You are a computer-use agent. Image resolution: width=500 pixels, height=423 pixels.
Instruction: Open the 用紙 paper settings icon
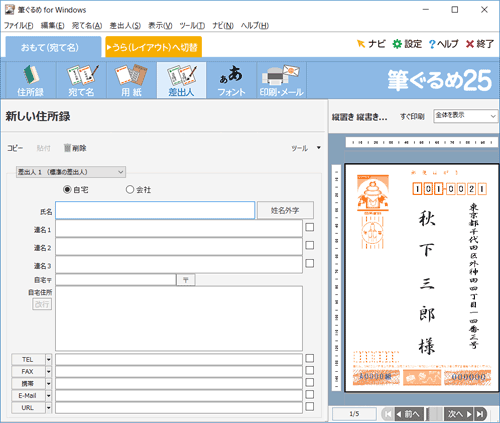pos(131,80)
